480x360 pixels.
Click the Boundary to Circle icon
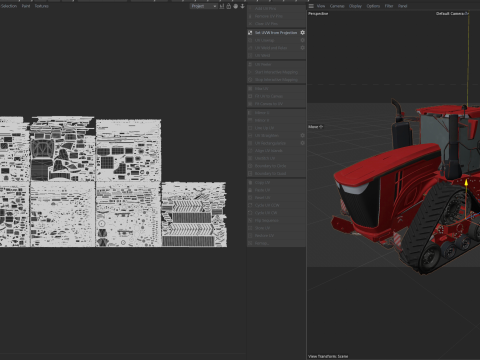coord(250,166)
